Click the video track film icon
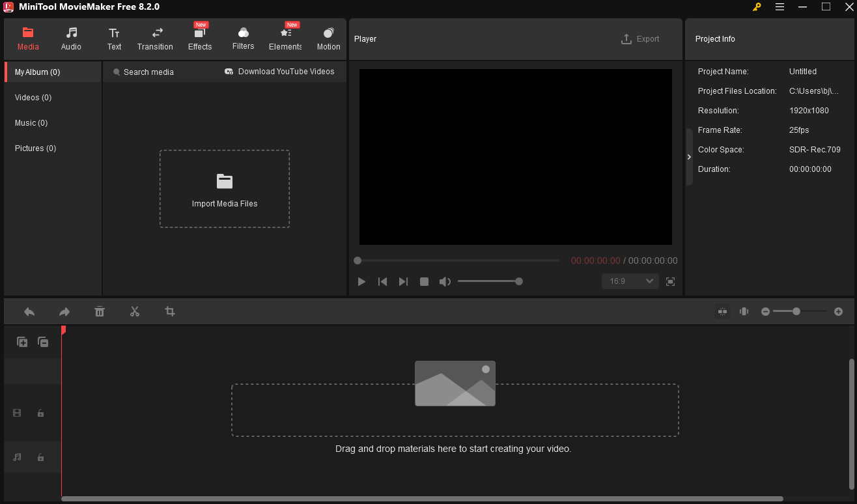 pos(17,413)
